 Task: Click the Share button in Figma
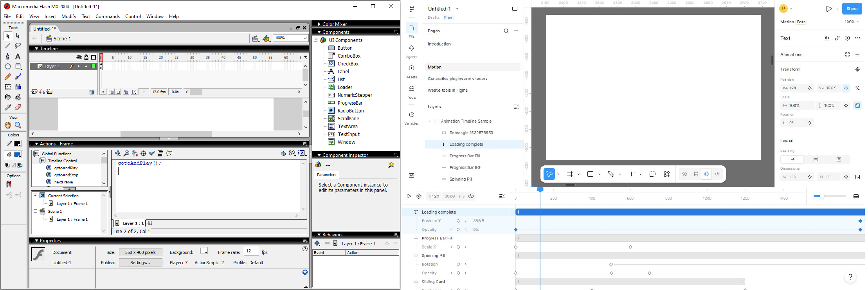[x=852, y=9]
